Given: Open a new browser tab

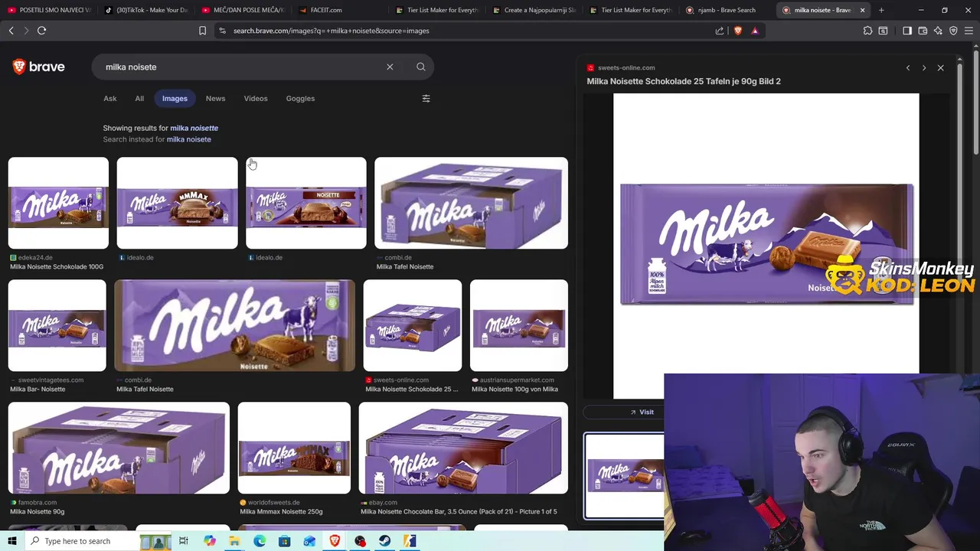Looking at the screenshot, I should (881, 10).
